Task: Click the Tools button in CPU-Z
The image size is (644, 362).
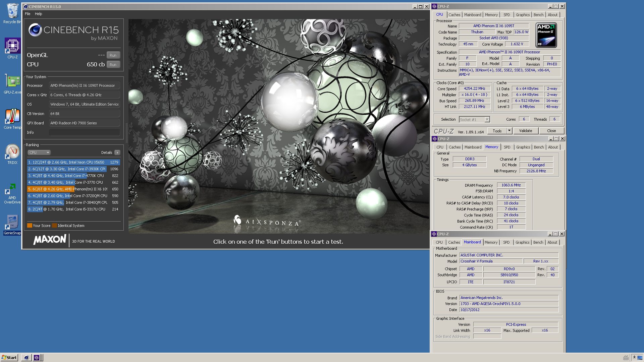Action: click(x=497, y=131)
